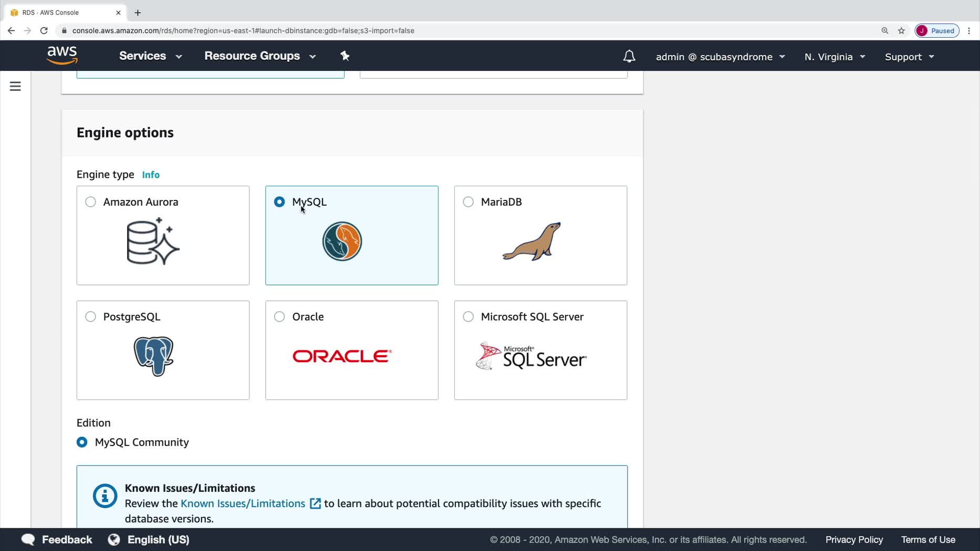Switch to the RDS - AWS Console tab

(65, 13)
